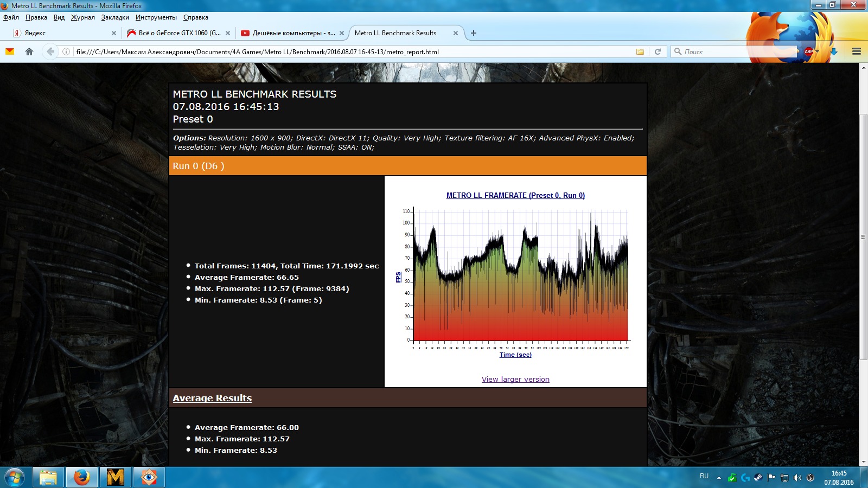Click the METRO LL FRAMERATE chart title
The height and width of the screenshot is (488, 868).
515,195
